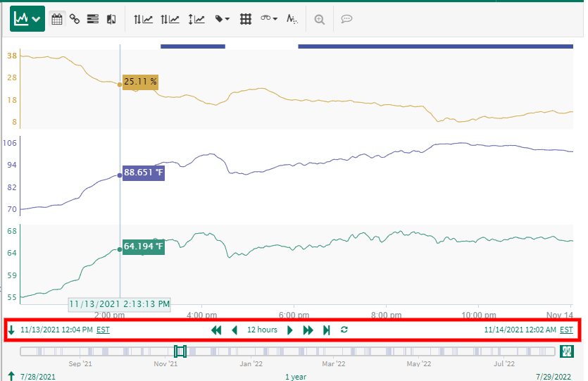Click the first y-axis trend scaling icon

(x=143, y=19)
